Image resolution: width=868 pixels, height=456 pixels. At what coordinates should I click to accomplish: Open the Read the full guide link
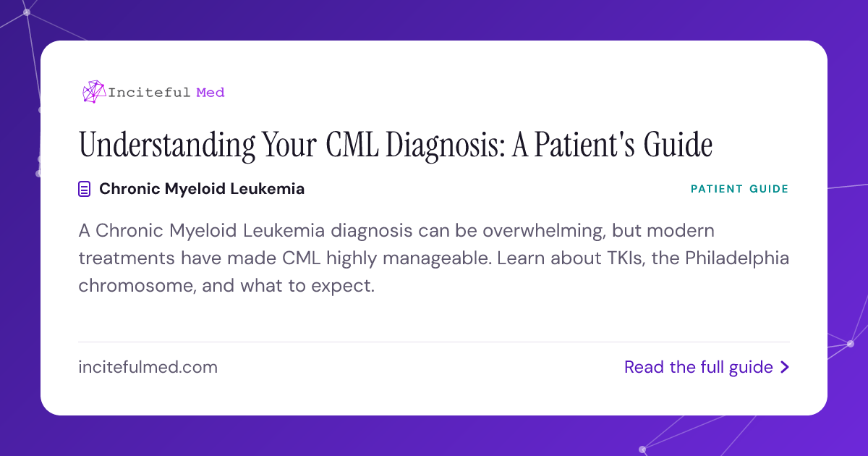click(707, 367)
